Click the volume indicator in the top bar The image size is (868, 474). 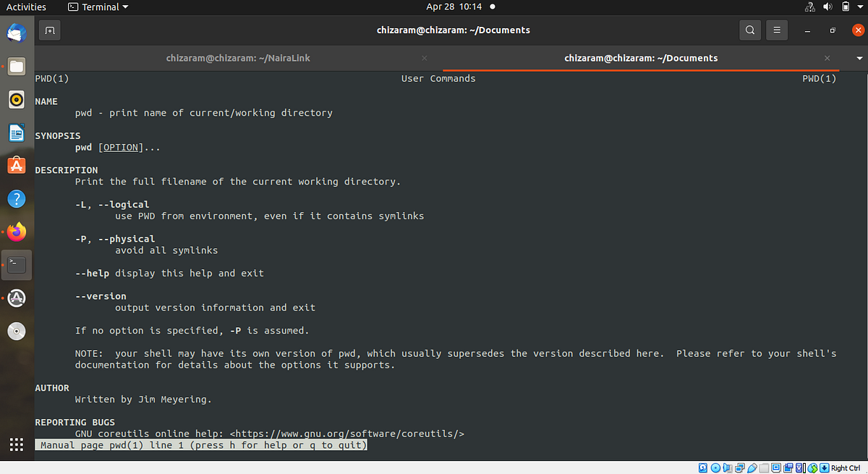coord(827,7)
